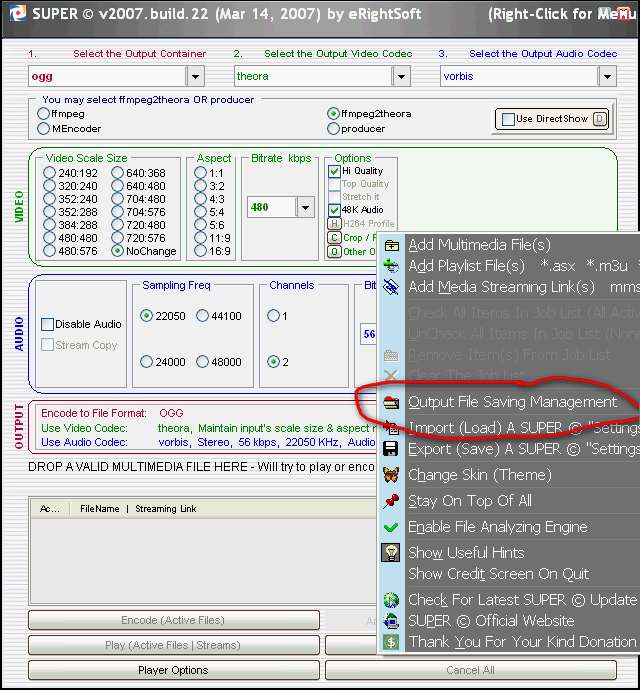Choose Enable File Analyzing Engine entry
This screenshot has height=690, width=640.
click(x=498, y=527)
